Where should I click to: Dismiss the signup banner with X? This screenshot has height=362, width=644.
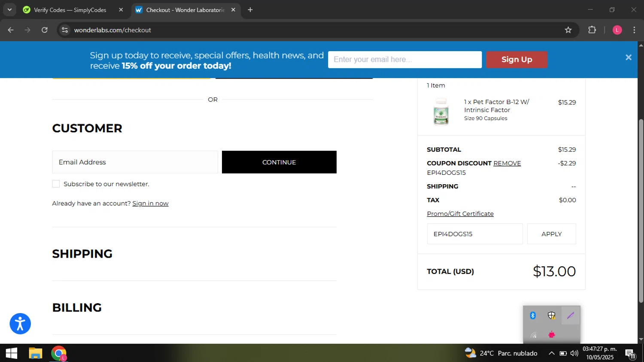coord(628,58)
